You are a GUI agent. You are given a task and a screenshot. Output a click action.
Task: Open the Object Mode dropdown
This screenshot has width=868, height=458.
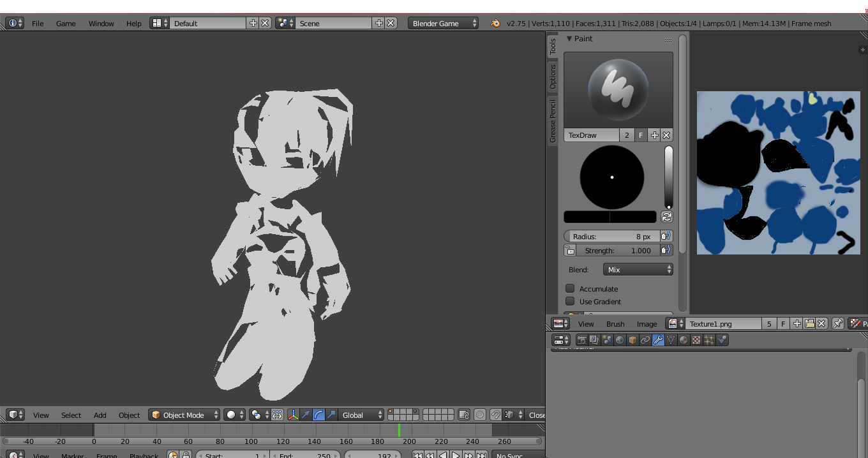tap(184, 415)
